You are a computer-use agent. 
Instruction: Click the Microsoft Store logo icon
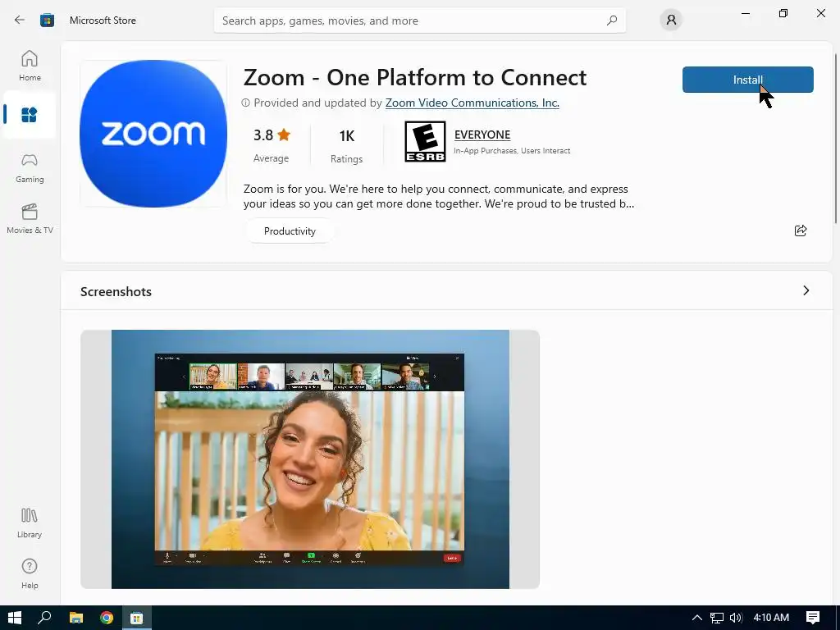tap(47, 21)
